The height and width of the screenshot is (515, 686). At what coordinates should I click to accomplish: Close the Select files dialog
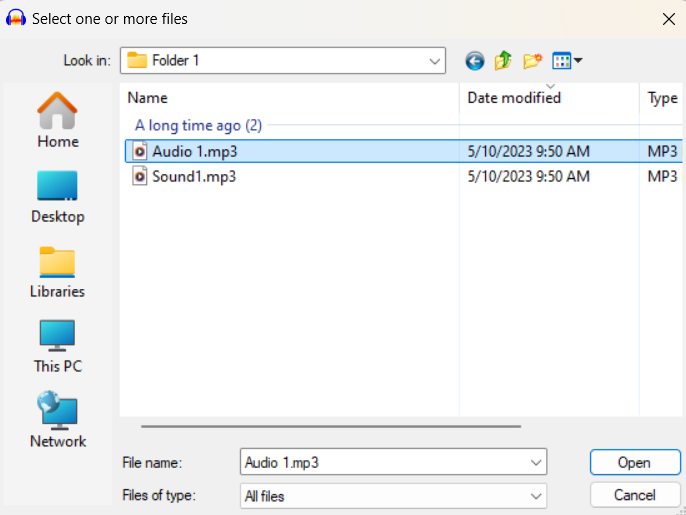coord(668,19)
